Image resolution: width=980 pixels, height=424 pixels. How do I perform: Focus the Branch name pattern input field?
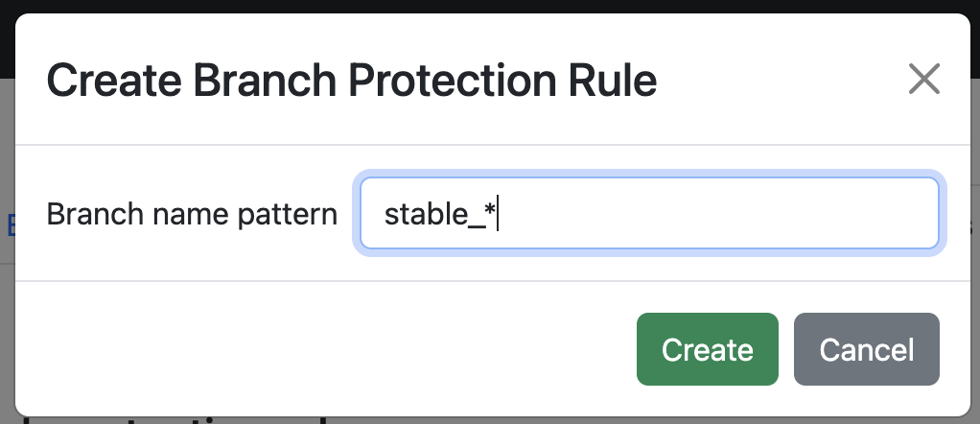click(648, 214)
